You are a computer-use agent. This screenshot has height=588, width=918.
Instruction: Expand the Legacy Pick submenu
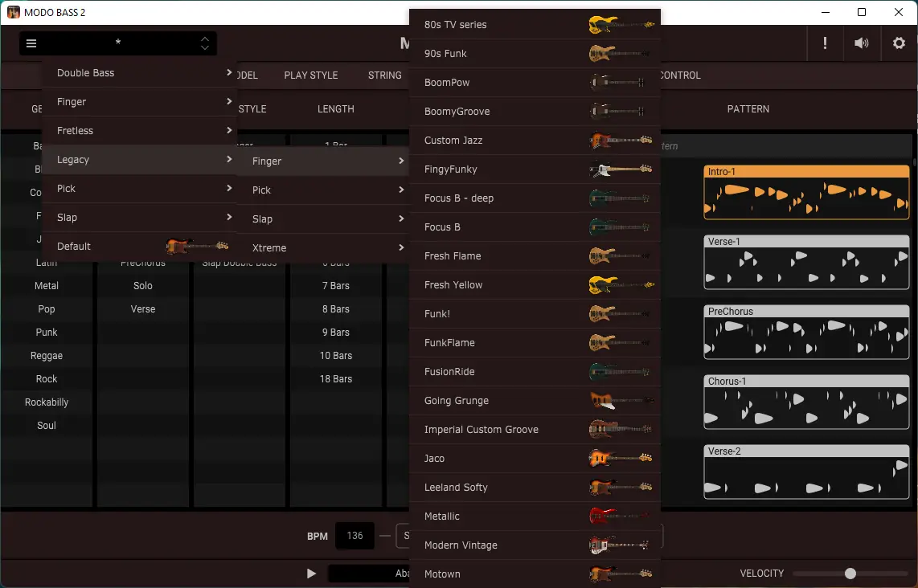tap(323, 190)
